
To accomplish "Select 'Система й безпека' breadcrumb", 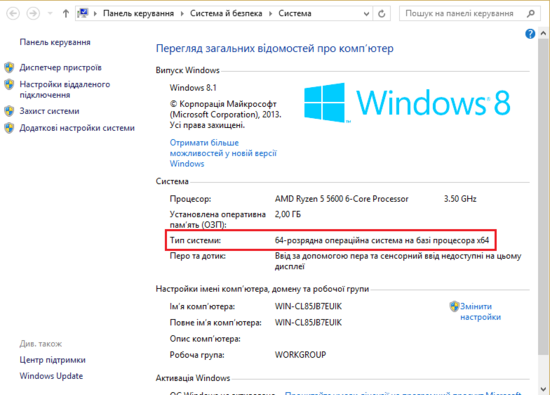I will tap(226, 13).
